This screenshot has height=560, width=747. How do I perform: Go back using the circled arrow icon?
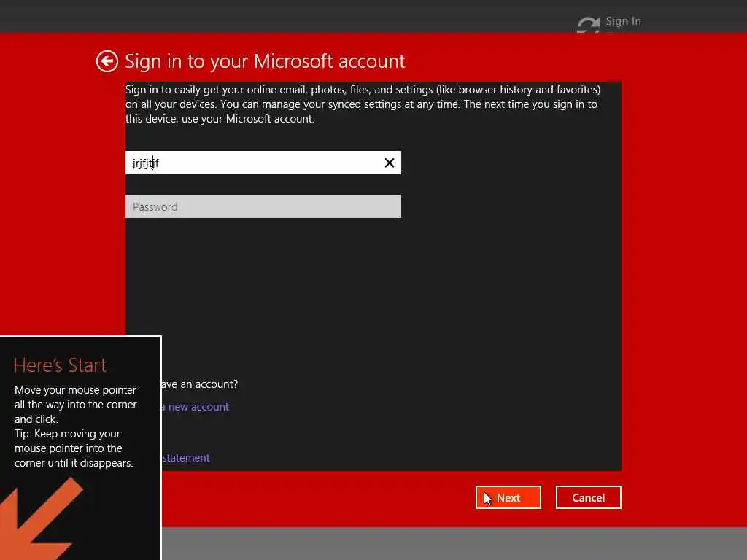[x=107, y=61]
